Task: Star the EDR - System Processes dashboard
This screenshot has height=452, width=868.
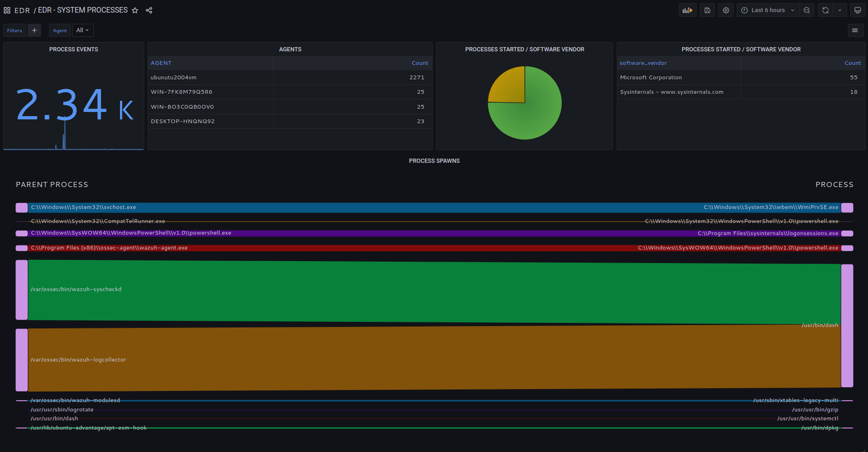Action: (x=135, y=10)
